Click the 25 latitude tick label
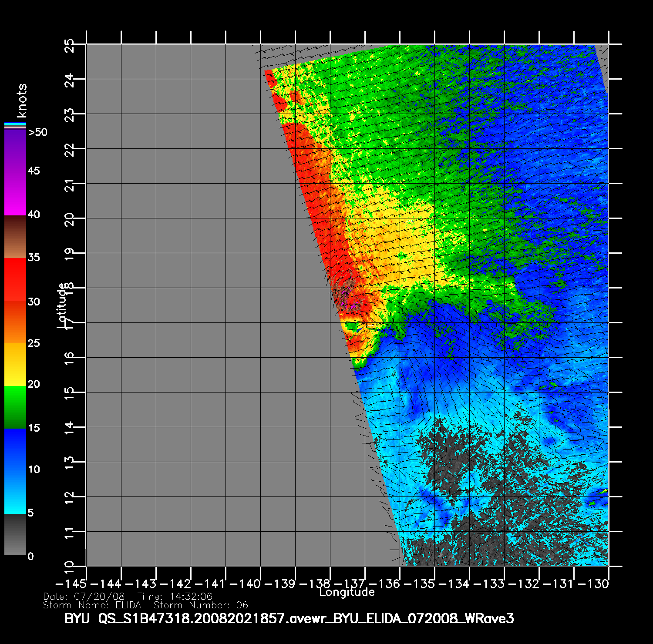The height and width of the screenshot is (644, 653). 70,45
